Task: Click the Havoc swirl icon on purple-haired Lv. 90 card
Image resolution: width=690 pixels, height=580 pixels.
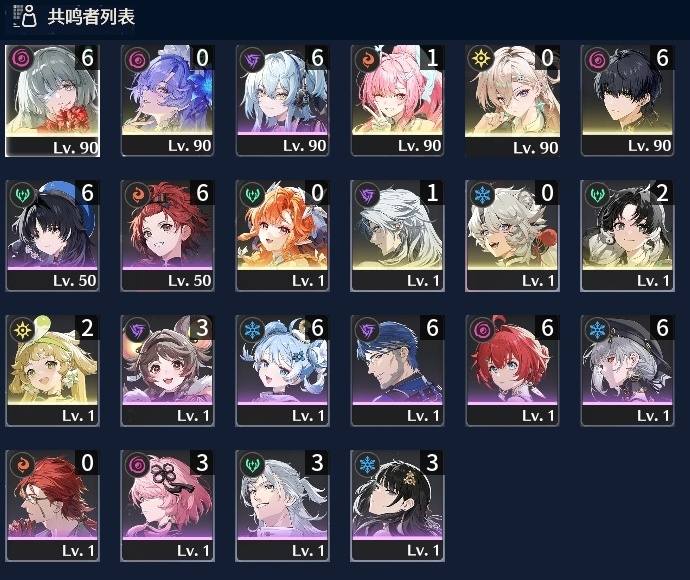Action: click(x=136, y=59)
